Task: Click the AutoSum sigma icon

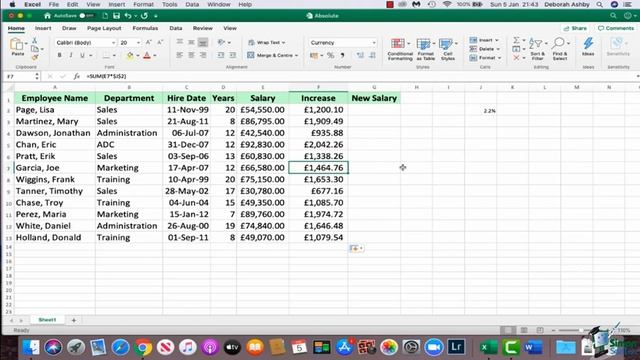Action: pos(516,40)
